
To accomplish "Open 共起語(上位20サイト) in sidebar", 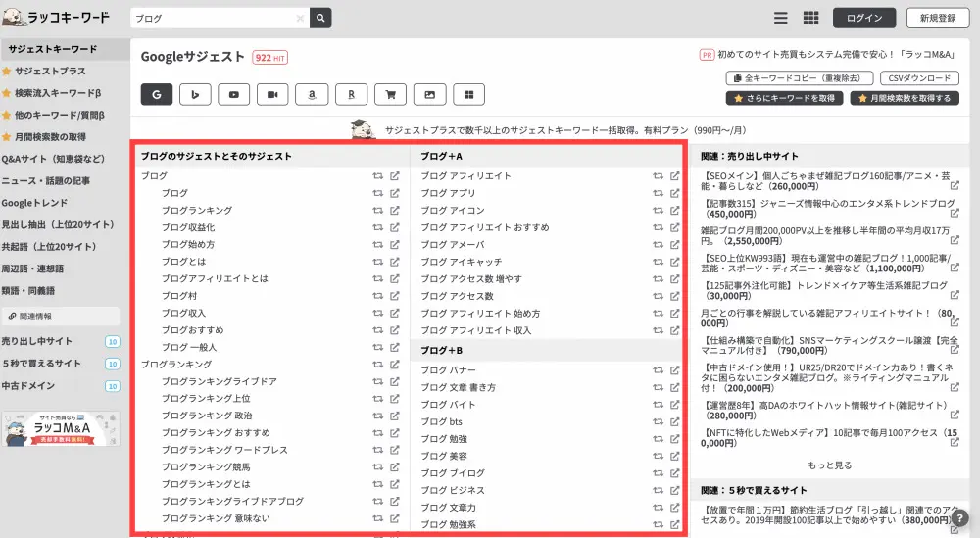I will click(49, 246).
